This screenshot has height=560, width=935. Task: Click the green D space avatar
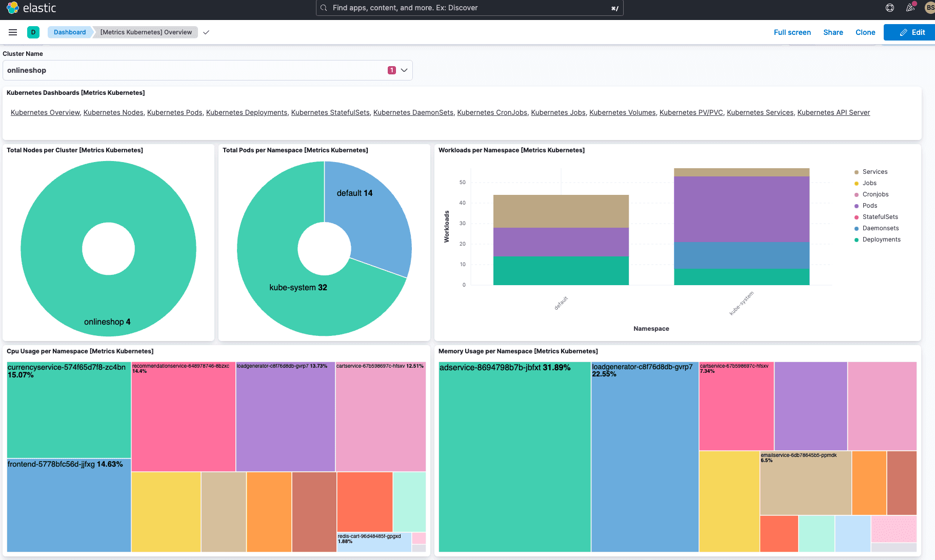tap(33, 32)
